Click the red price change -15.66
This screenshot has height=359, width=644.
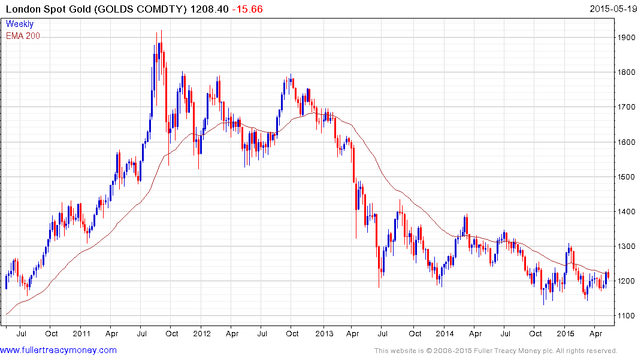pos(247,9)
